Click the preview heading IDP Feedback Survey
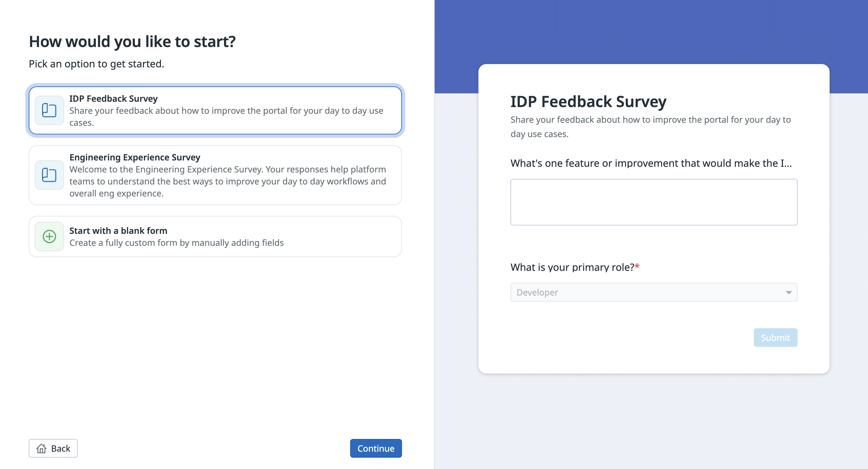The image size is (868, 469). (x=588, y=102)
